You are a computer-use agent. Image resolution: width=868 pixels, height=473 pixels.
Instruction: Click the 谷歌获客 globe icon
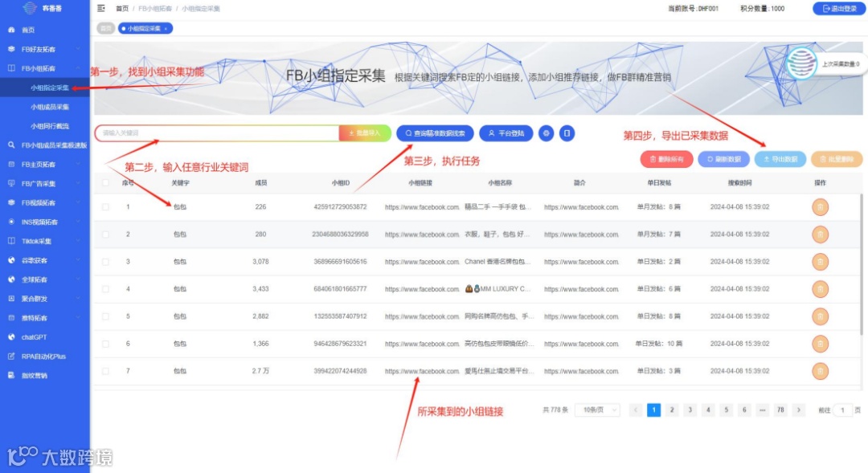11,260
